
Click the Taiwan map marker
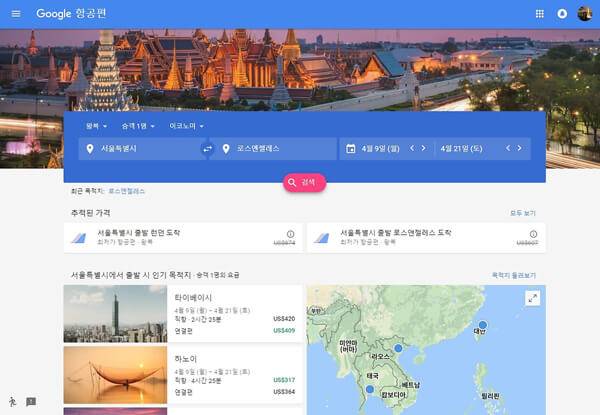coord(483,325)
